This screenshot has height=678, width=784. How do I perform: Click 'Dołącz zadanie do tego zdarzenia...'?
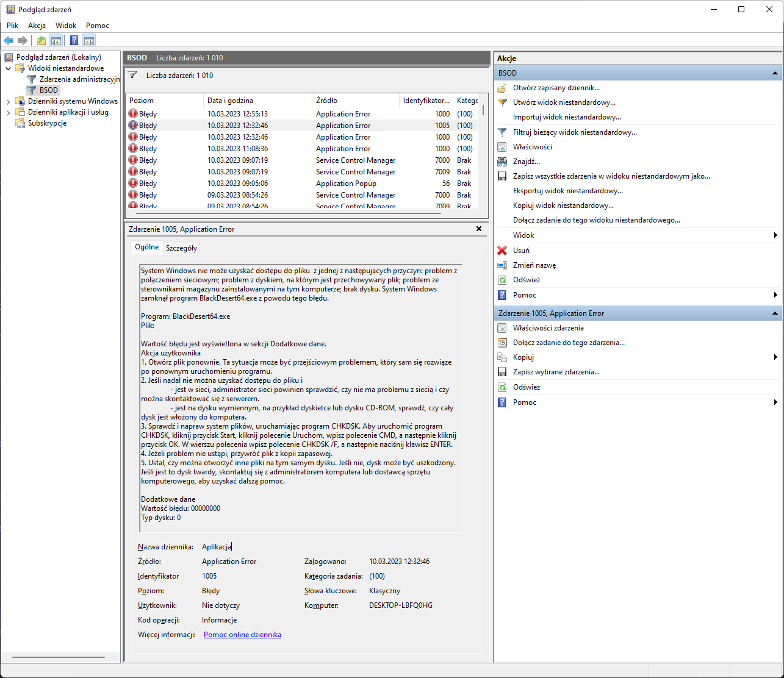click(x=569, y=343)
